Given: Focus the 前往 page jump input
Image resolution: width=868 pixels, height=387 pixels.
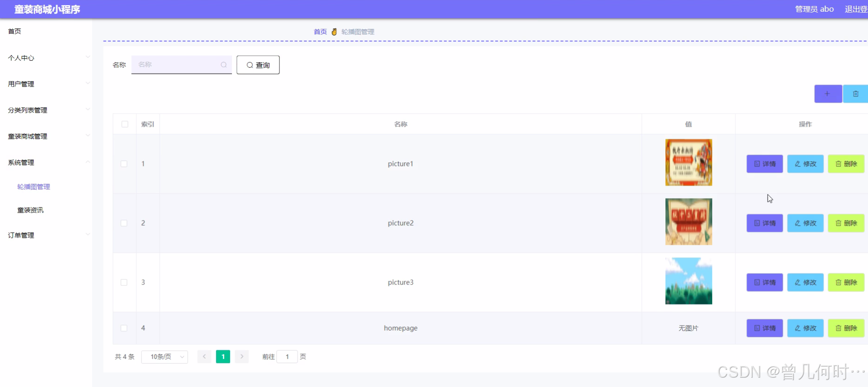Looking at the screenshot, I should point(287,357).
